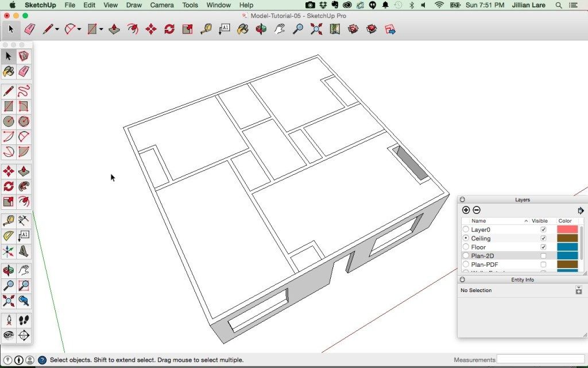Screen dimensions: 588x368
Task: Click the Ceiling layer color swatch
Action: coord(567,238)
